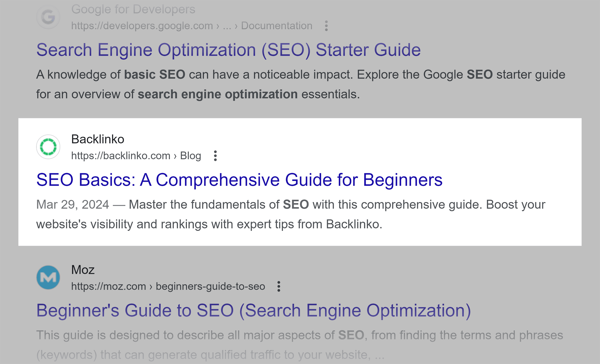Click the https://backlinko.com URL text
600x364 pixels.
point(120,155)
